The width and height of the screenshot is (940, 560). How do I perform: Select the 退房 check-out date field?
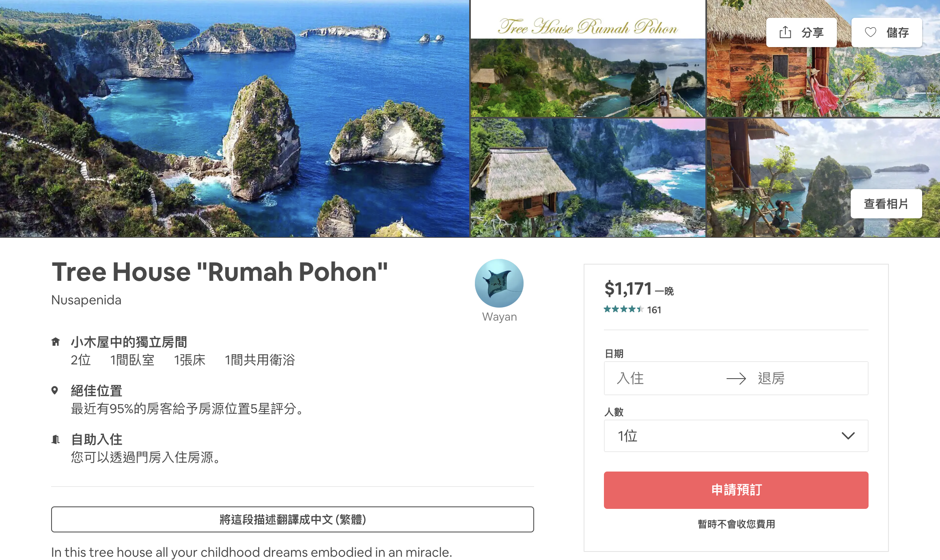(x=808, y=378)
